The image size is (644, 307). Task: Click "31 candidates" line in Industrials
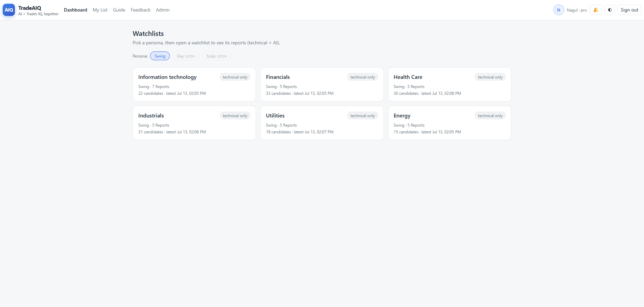(x=172, y=132)
